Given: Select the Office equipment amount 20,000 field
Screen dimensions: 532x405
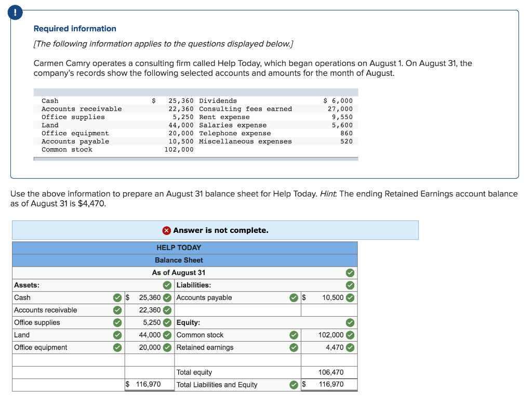Looking at the screenshot, I should [x=150, y=348].
